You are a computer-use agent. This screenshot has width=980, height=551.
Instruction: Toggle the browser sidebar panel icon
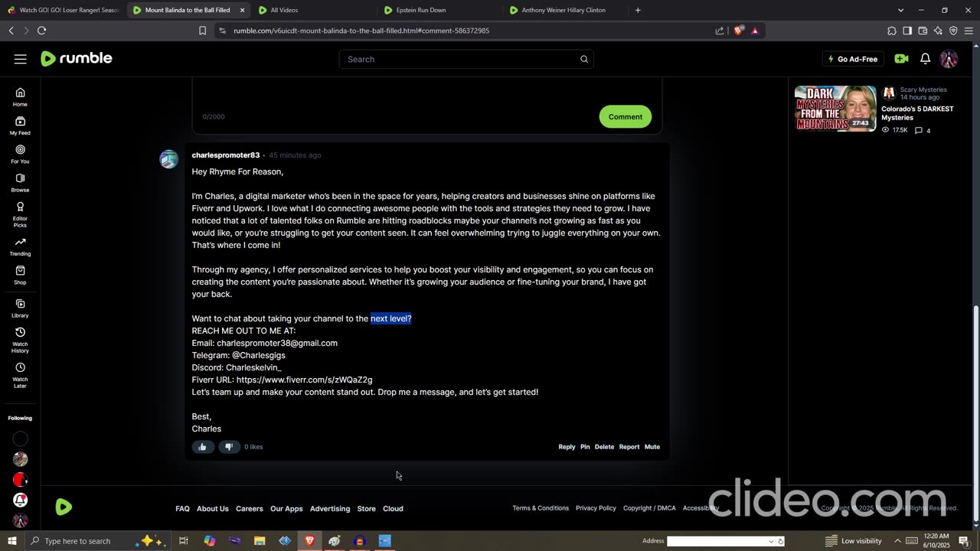coord(907,31)
